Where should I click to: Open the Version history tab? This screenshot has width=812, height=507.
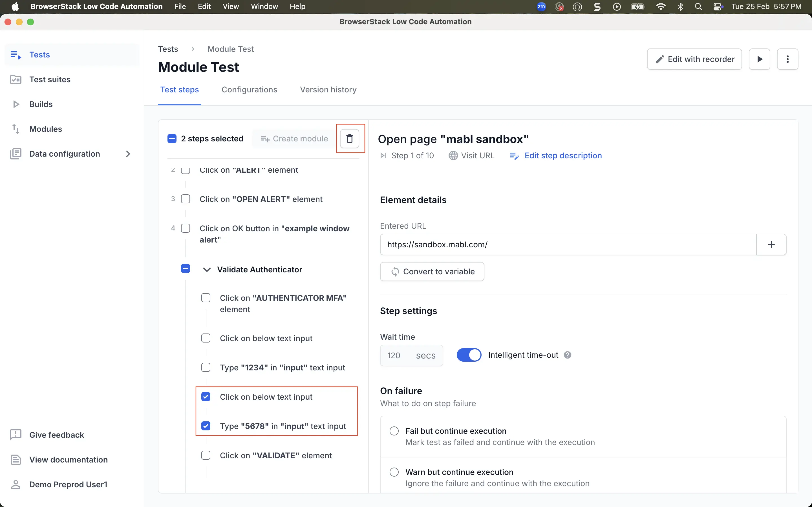(x=328, y=90)
